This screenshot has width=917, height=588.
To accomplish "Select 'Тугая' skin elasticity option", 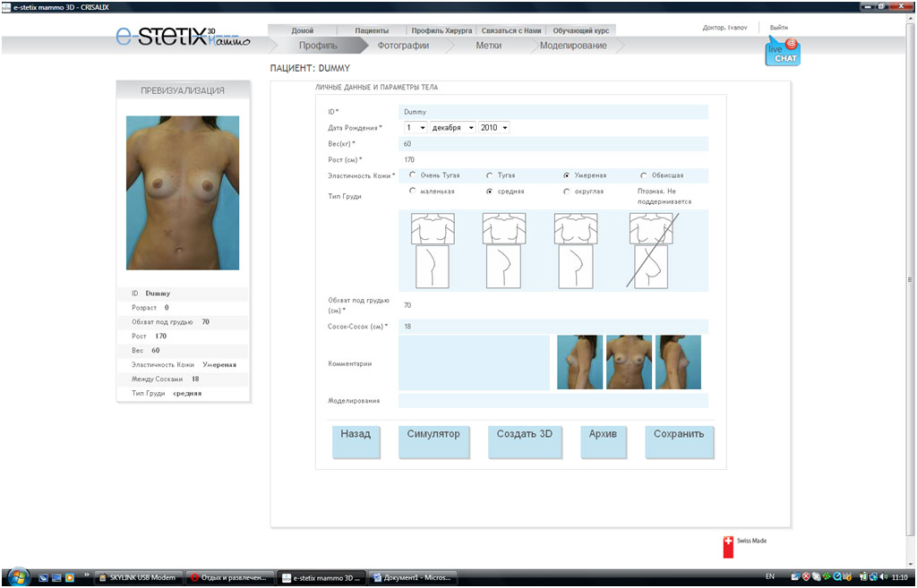I will 490,175.
